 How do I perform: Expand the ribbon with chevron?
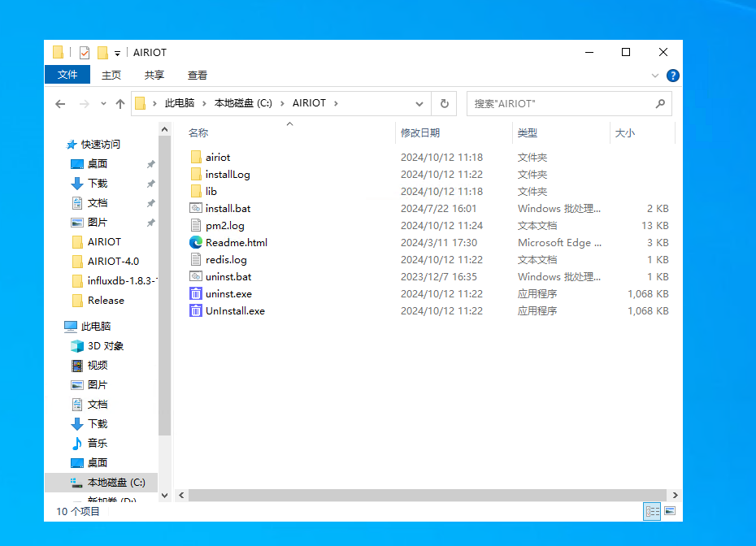click(x=654, y=76)
